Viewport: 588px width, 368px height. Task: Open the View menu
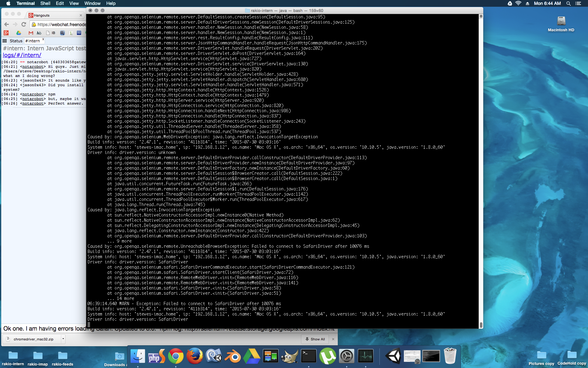(74, 3)
